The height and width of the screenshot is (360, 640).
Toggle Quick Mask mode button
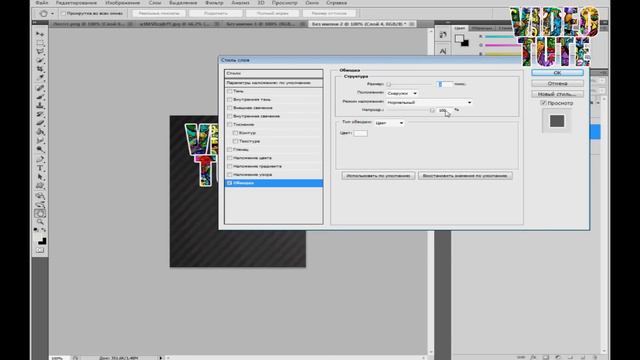pos(40,250)
